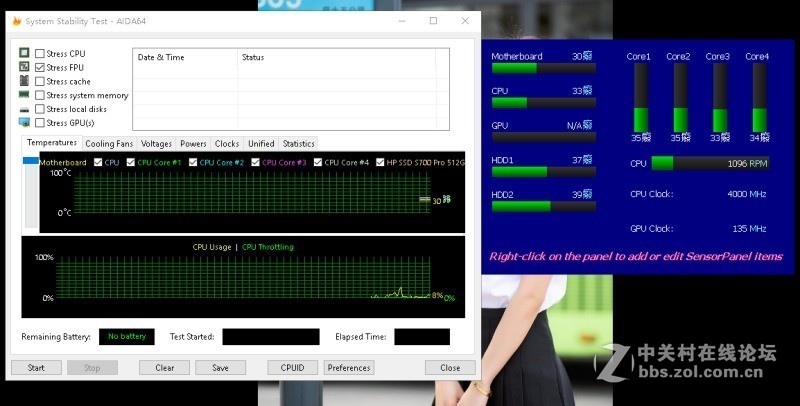Enable the Stress GPU(s) checkbox
800x406 pixels.
click(x=40, y=122)
